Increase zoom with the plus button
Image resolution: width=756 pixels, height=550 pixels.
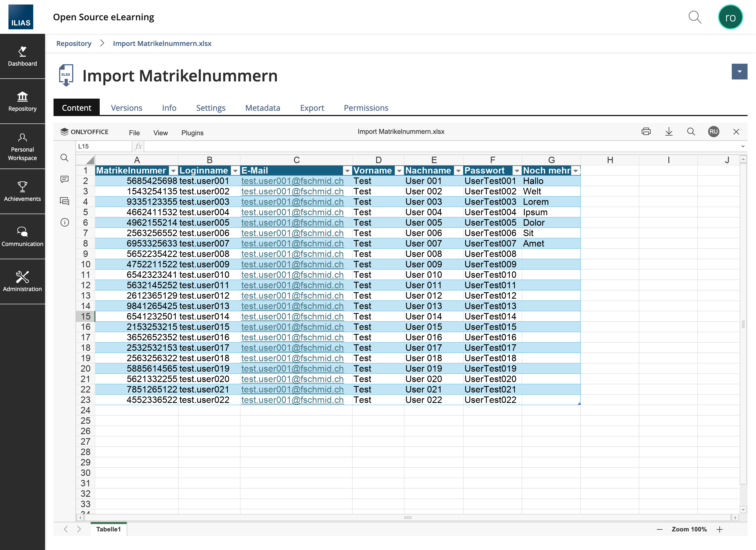click(x=719, y=529)
